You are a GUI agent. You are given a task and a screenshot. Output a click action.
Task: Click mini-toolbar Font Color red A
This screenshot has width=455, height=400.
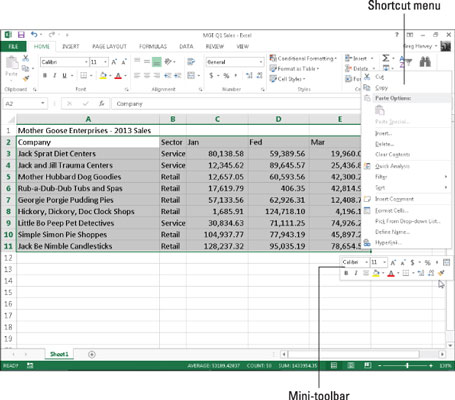(x=391, y=273)
